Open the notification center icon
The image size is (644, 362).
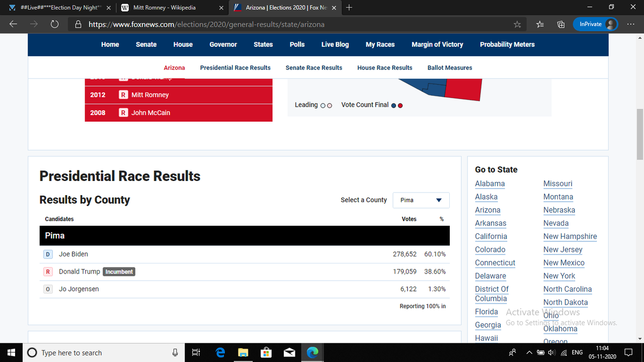(628, 352)
